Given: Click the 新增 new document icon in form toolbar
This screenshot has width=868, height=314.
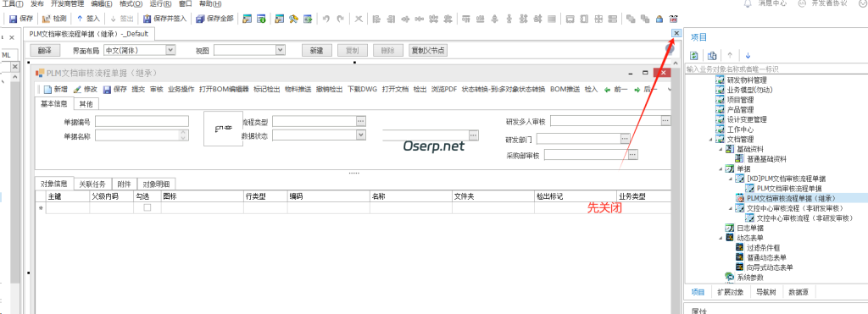Looking at the screenshot, I should (x=47, y=89).
